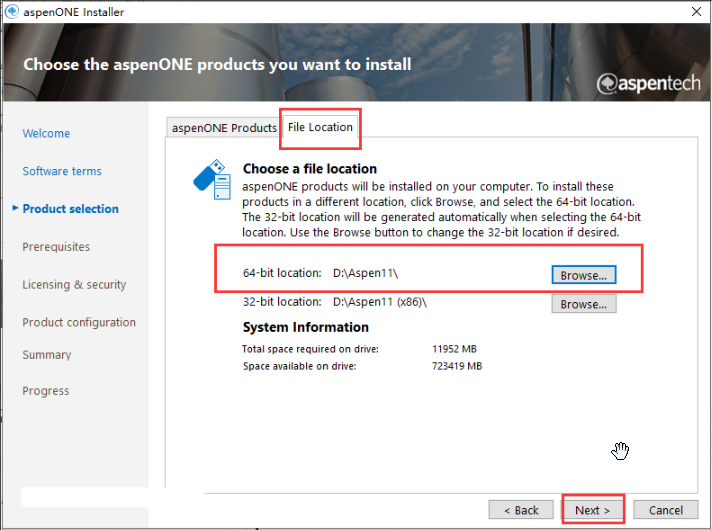Click the aspentech logo in banner
The width and height of the screenshot is (712, 530).
coord(648,83)
